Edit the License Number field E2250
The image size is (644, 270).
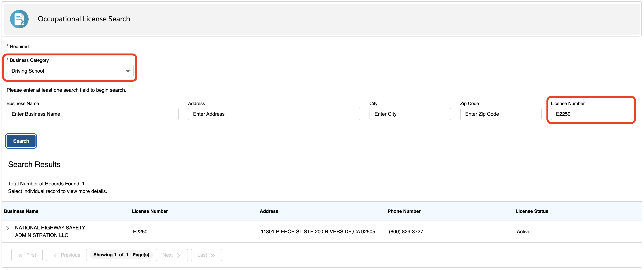click(x=591, y=114)
